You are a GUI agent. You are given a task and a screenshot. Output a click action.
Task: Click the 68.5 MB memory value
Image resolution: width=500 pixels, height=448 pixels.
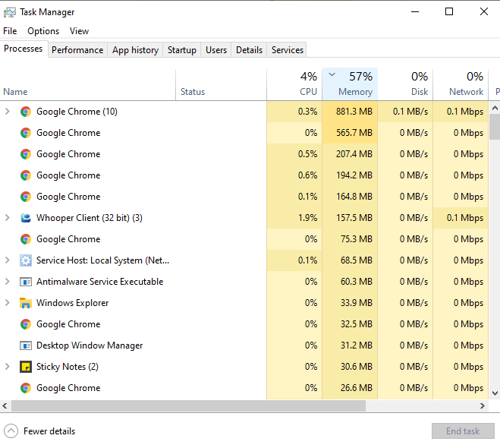click(x=356, y=260)
